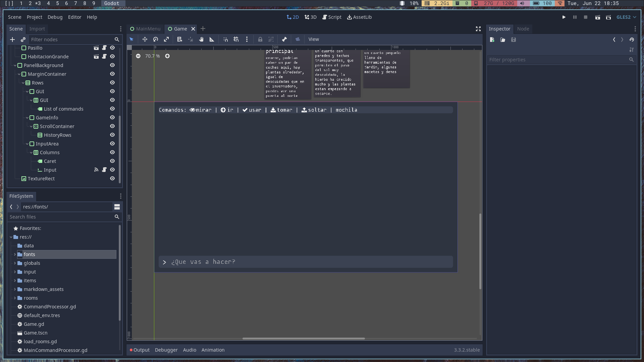
Task: Play the project
Action: tap(564, 17)
